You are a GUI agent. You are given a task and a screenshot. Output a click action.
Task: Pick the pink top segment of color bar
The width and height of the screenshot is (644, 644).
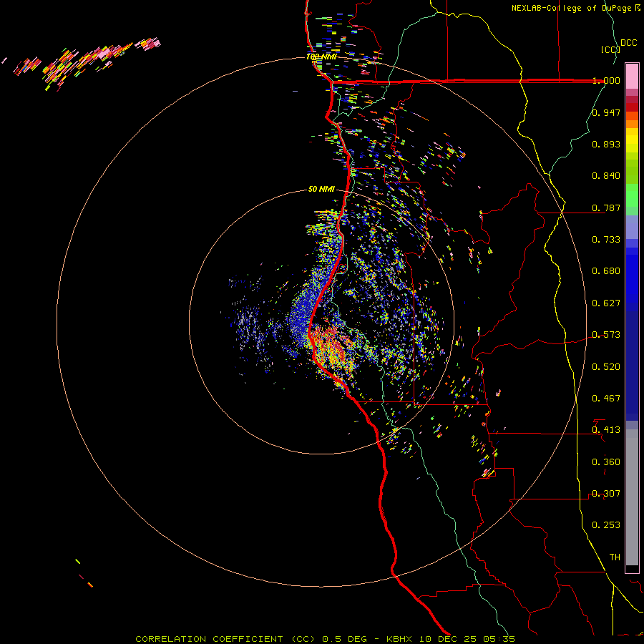click(632, 77)
